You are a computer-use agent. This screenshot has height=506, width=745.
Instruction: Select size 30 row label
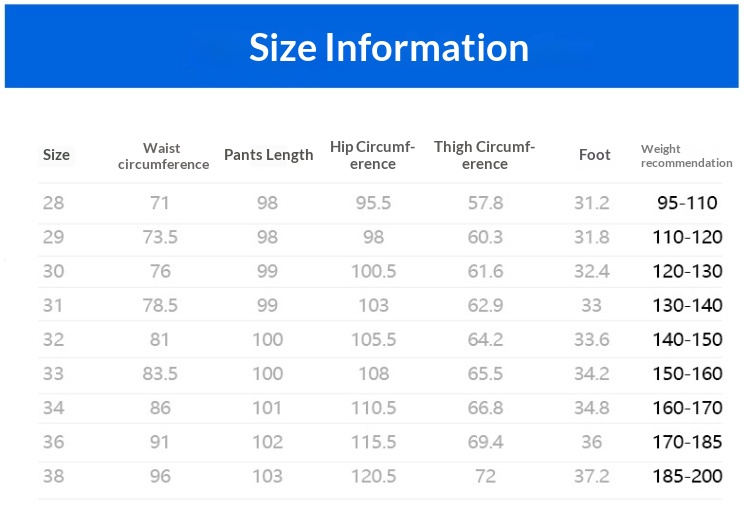tap(53, 271)
